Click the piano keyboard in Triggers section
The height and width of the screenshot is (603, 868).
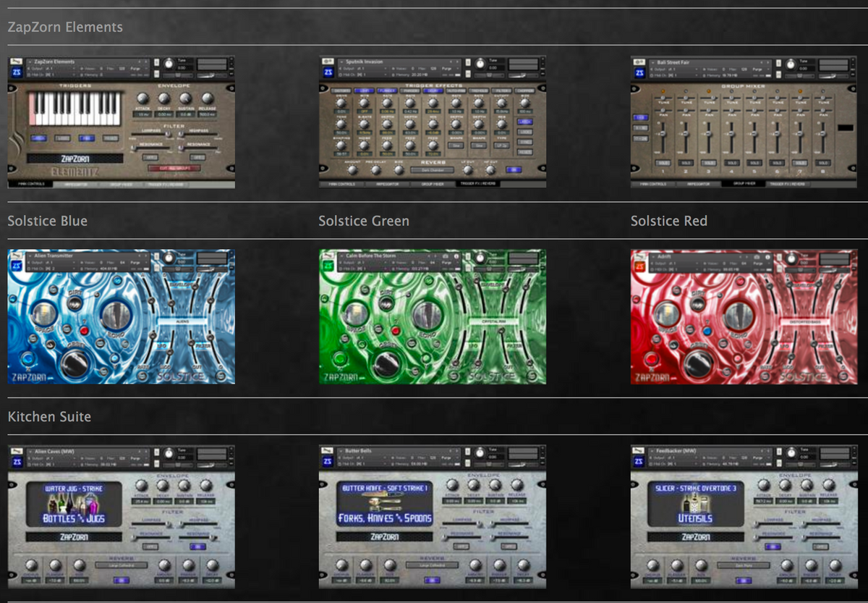coord(74,109)
